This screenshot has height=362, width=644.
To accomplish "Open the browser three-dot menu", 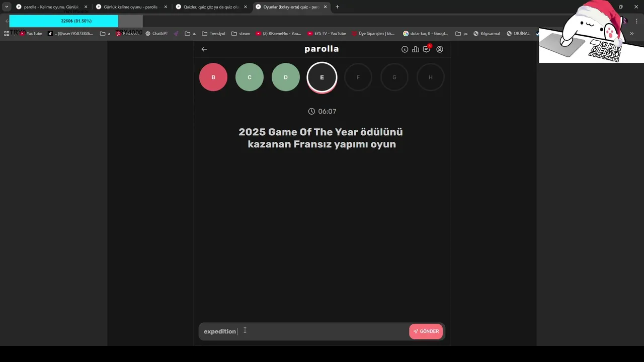I will click(636, 21).
